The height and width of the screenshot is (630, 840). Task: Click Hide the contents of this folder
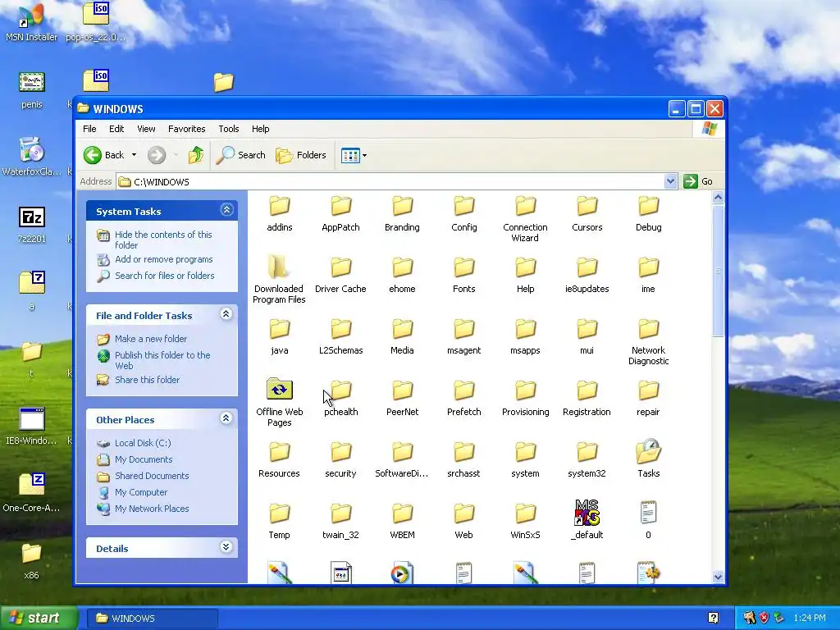163,240
